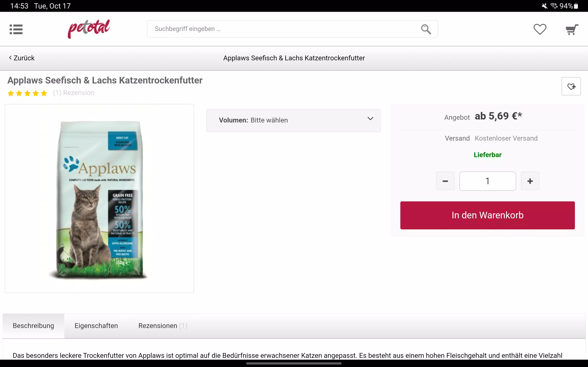Tap the petotal logo
This screenshot has width=588, height=367.
tap(89, 29)
